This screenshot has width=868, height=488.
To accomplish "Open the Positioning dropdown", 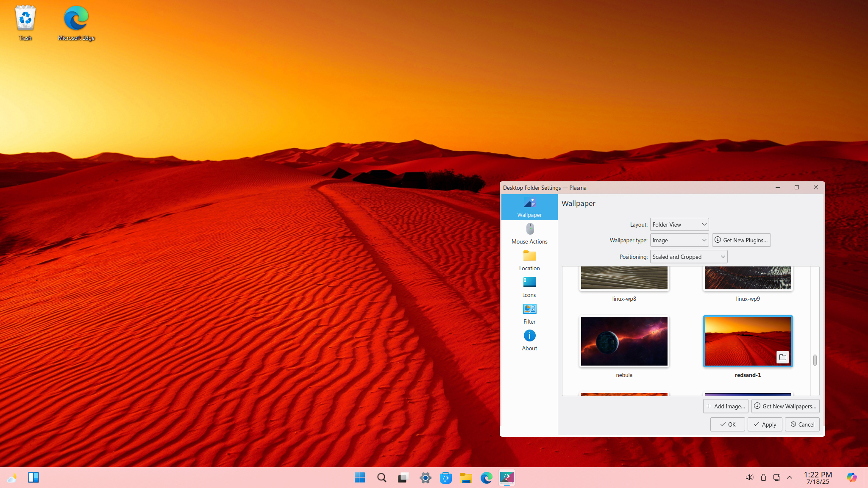I will point(688,256).
